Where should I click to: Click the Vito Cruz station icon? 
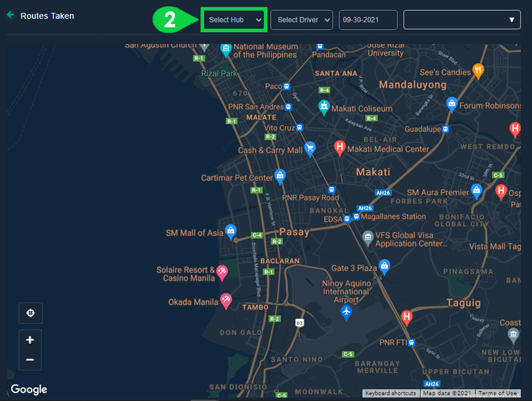tap(299, 127)
